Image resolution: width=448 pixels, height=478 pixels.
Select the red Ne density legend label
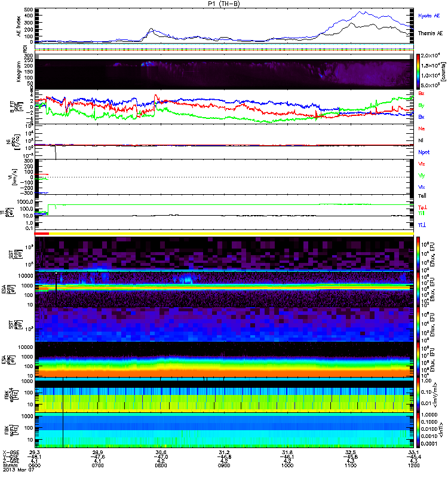coord(422,128)
